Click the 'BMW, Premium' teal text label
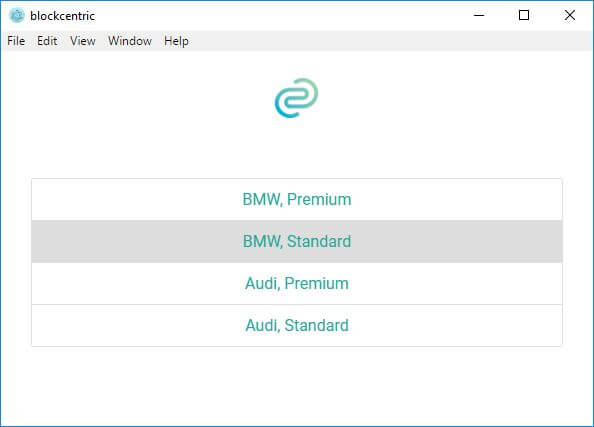Screen dimensions: 594x427 (x=297, y=199)
